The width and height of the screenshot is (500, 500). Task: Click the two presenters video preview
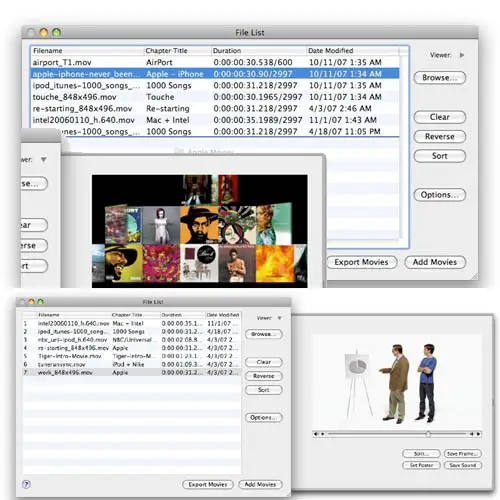pos(397,381)
